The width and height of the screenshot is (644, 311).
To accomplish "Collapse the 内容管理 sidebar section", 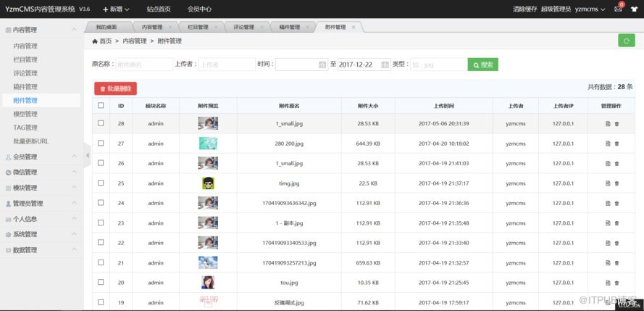I will 41,30.
